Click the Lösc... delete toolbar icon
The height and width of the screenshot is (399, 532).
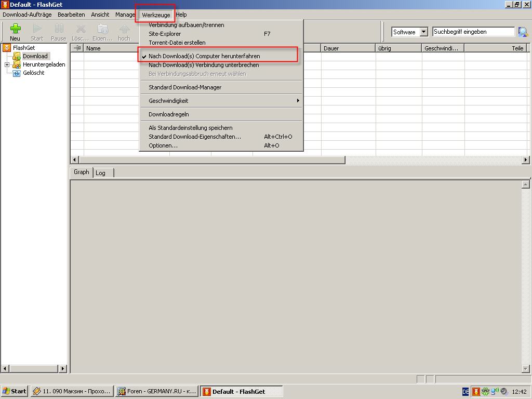81,29
